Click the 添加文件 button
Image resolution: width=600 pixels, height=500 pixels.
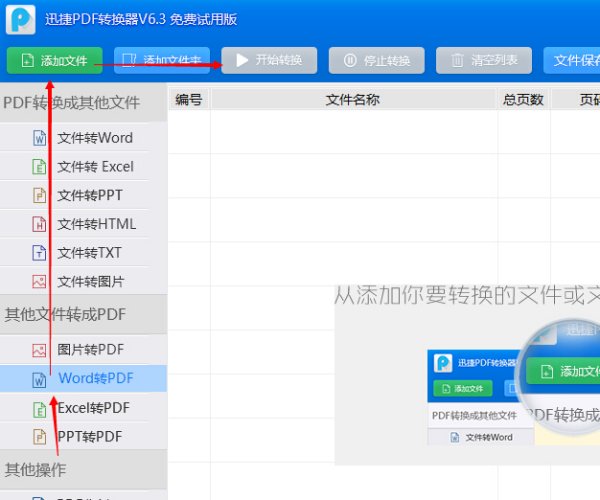(x=55, y=60)
